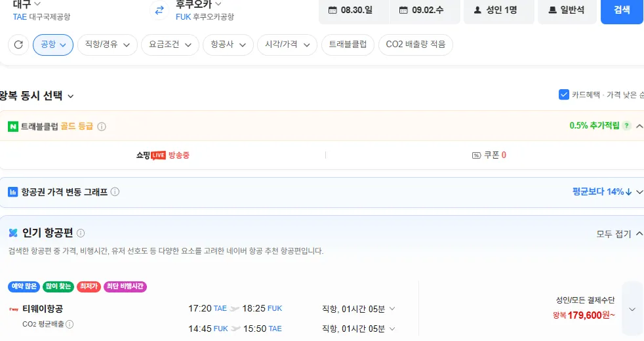Change seat class 일반석
The image size is (644, 341).
tap(567, 10)
